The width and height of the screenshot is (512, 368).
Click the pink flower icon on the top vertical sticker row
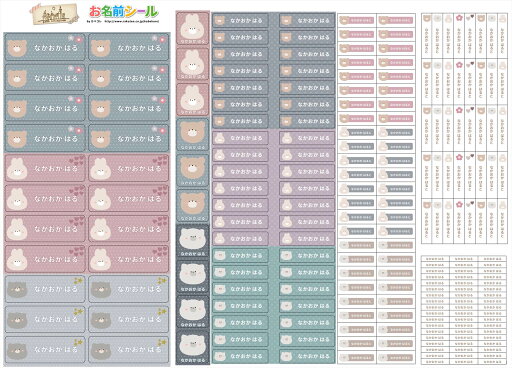click(459, 18)
